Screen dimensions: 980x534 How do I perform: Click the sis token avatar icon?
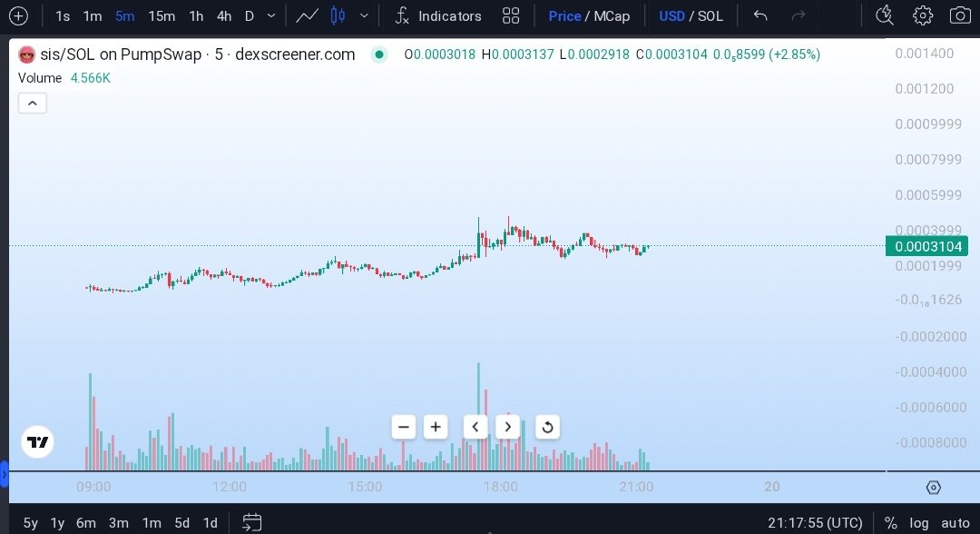(x=26, y=55)
